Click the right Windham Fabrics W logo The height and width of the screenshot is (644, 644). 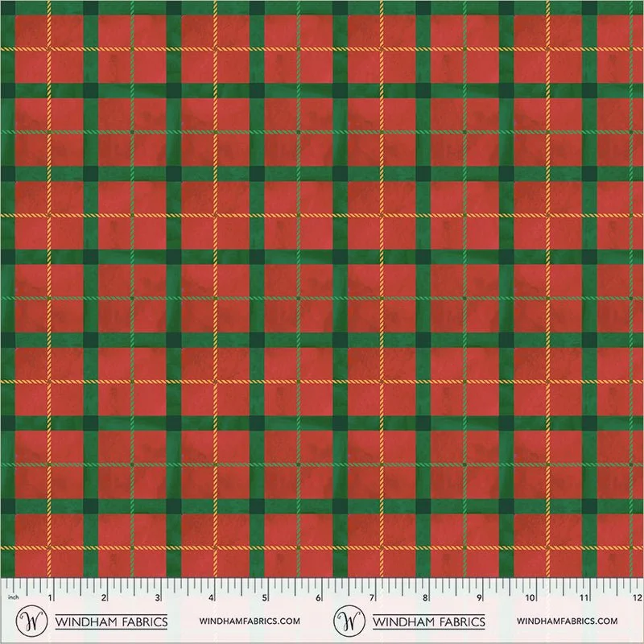point(349,621)
